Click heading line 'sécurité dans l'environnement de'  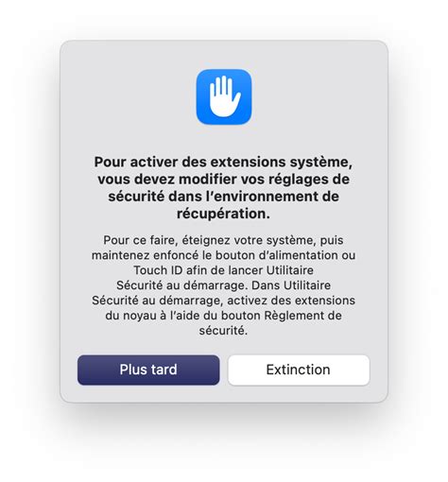click(x=223, y=197)
